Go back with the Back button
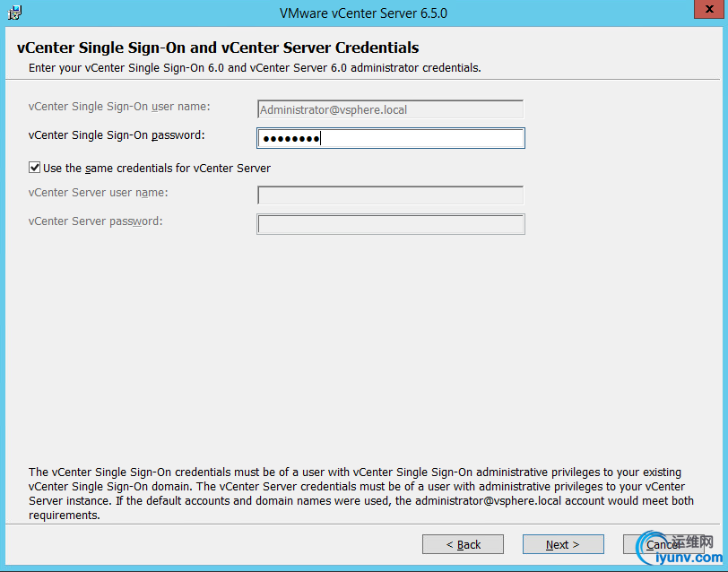The height and width of the screenshot is (572, 728). (x=463, y=544)
